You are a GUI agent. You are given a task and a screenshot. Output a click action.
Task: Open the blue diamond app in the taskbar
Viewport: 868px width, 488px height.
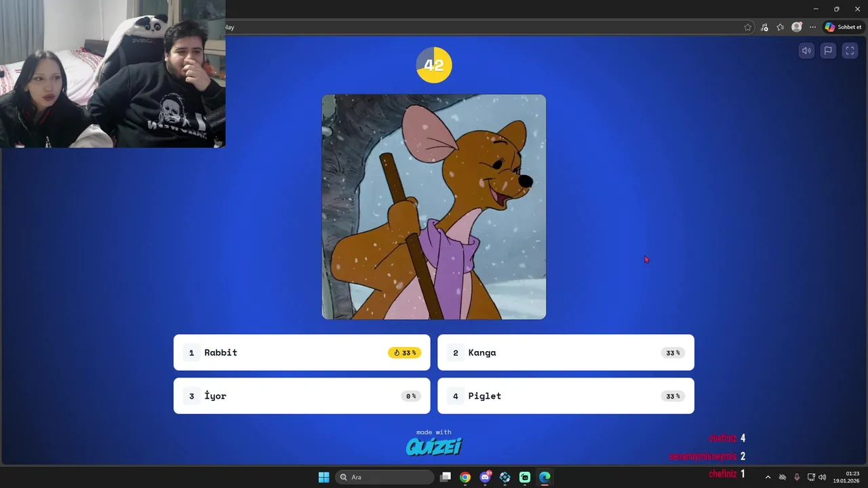click(x=505, y=477)
